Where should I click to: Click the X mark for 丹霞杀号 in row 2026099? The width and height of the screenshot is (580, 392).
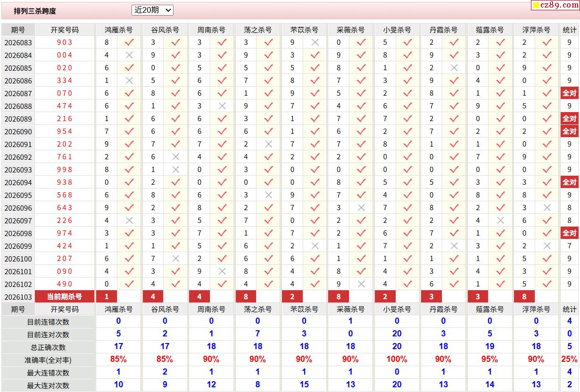pos(454,246)
